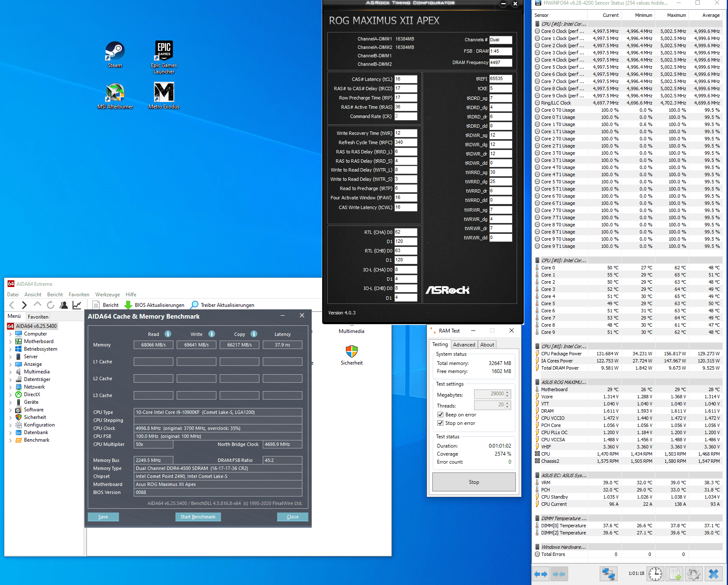Viewport: 728px width, 585px height.
Task: Open the Datei menu in AIDA64
Action: (x=13, y=295)
